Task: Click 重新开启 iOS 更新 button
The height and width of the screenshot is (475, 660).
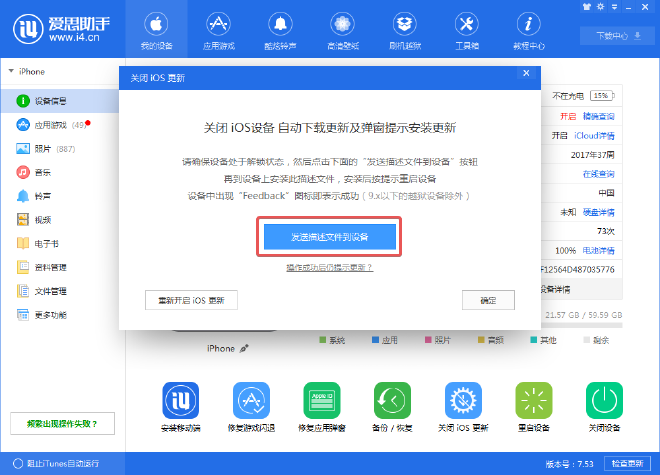Action: 191,300
